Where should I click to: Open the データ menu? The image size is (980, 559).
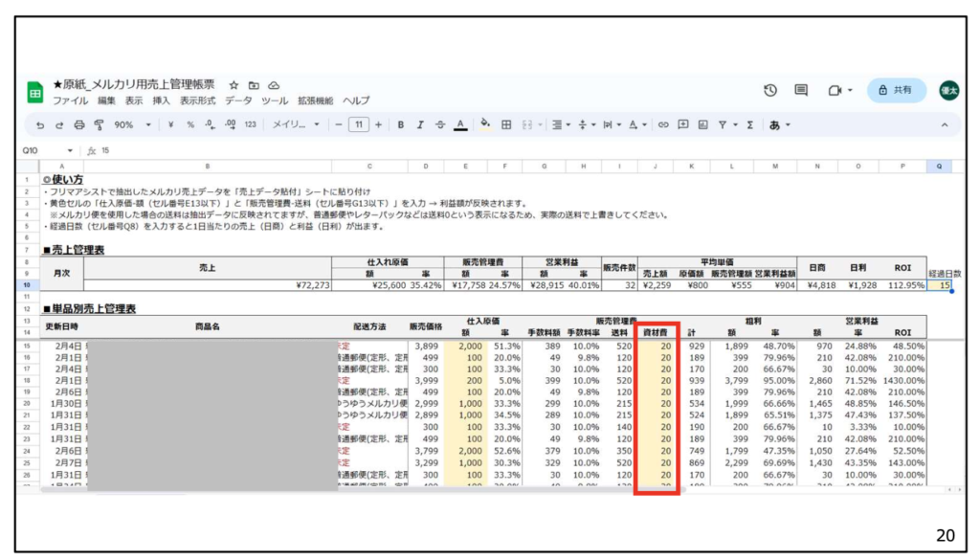239,101
